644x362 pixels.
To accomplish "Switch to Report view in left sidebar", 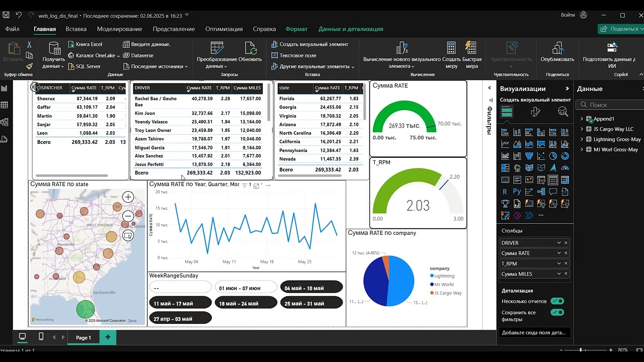I will (x=5, y=88).
